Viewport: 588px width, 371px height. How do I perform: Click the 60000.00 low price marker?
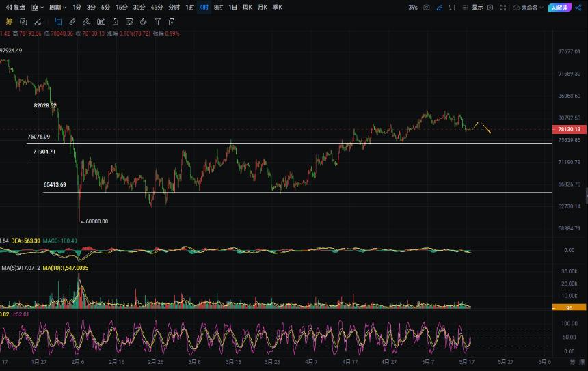[94, 221]
